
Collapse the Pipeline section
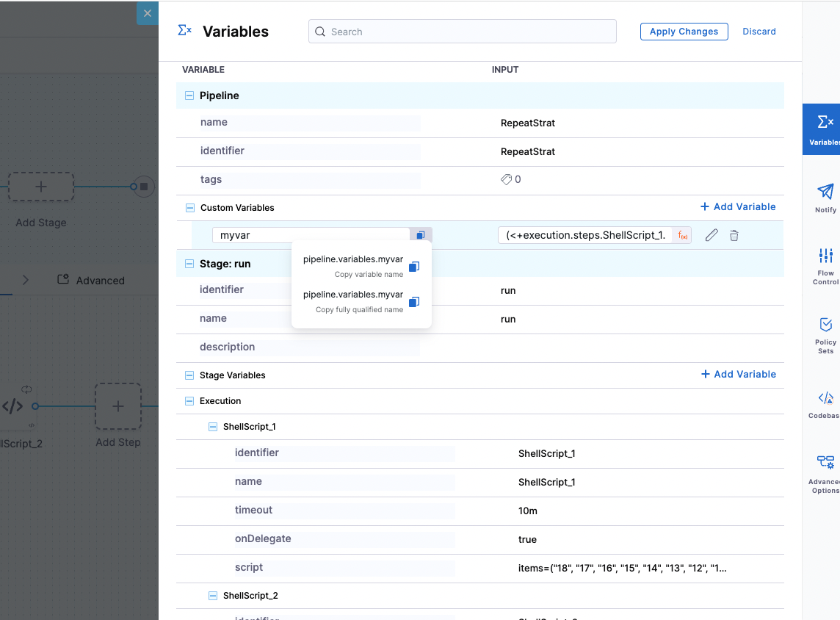(189, 95)
